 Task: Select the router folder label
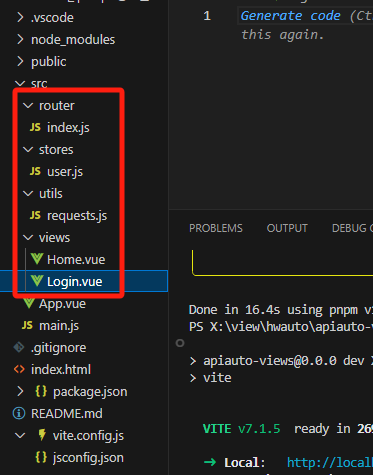pyautogui.click(x=57, y=105)
